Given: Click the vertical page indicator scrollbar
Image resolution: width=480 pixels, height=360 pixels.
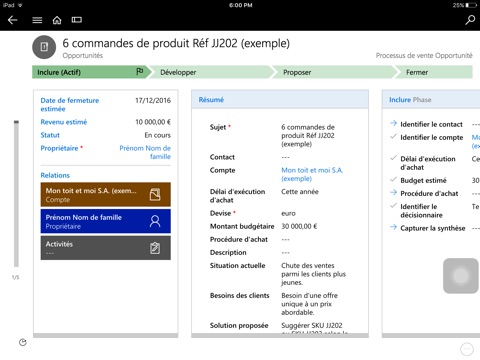Looking at the screenshot, I should coord(16,193).
